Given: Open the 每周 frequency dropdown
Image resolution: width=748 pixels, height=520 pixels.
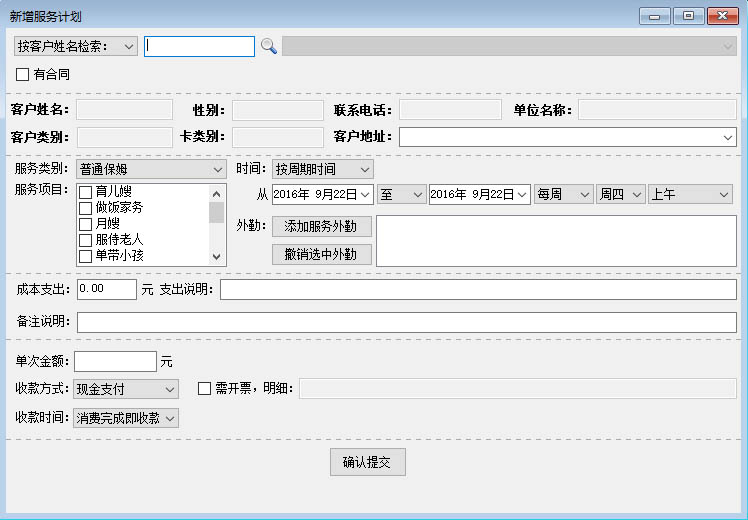Looking at the screenshot, I should click(563, 195).
